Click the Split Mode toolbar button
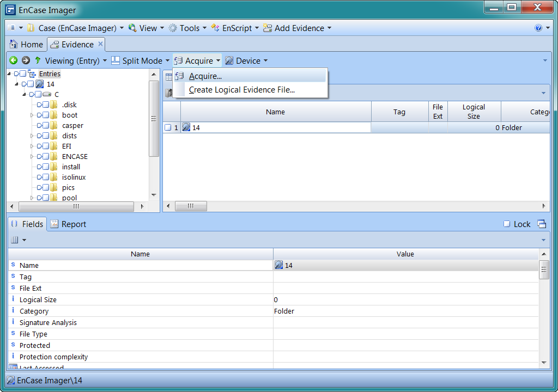Image resolution: width=558 pixels, height=392 pixels. (x=140, y=61)
